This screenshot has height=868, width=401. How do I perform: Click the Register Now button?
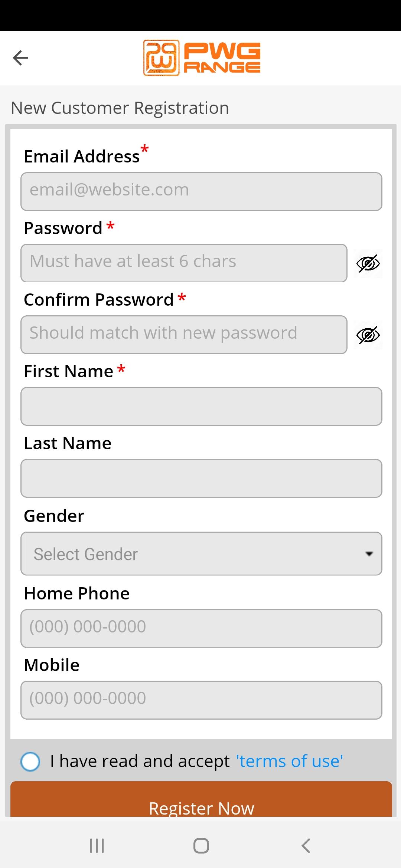[201, 799]
